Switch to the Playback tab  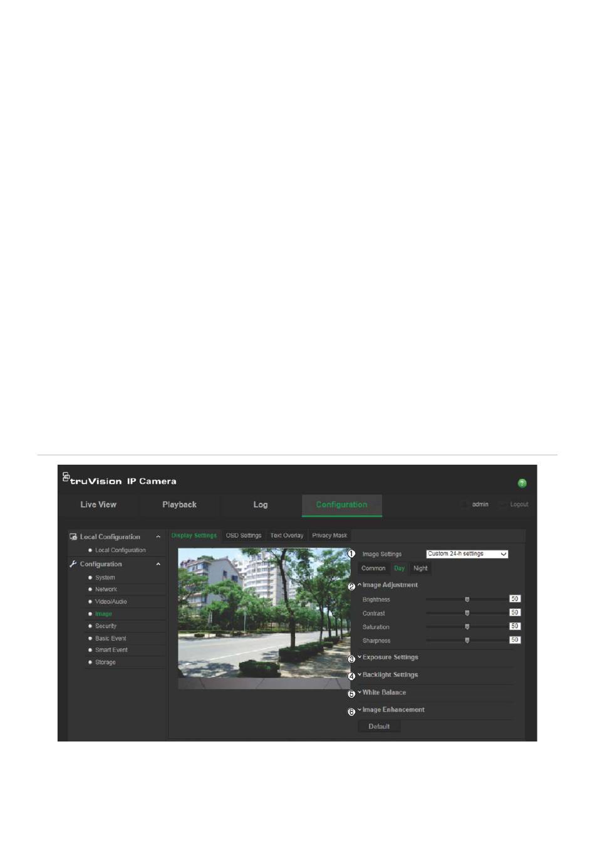[x=179, y=505]
